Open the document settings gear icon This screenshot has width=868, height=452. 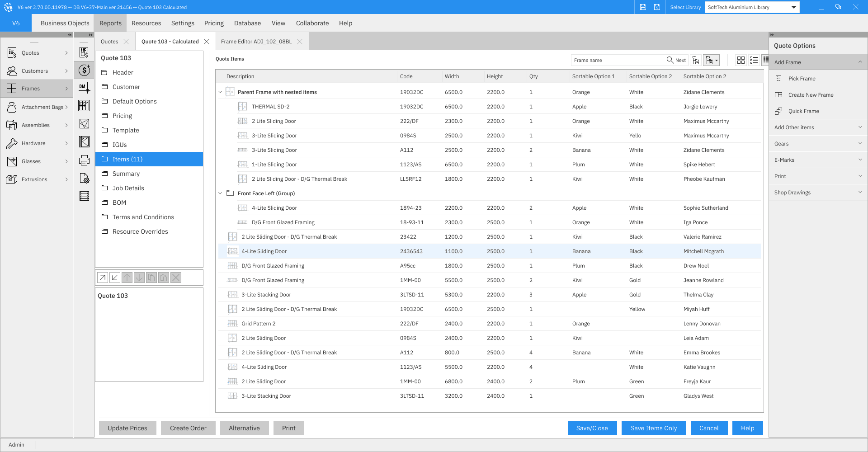click(84, 178)
